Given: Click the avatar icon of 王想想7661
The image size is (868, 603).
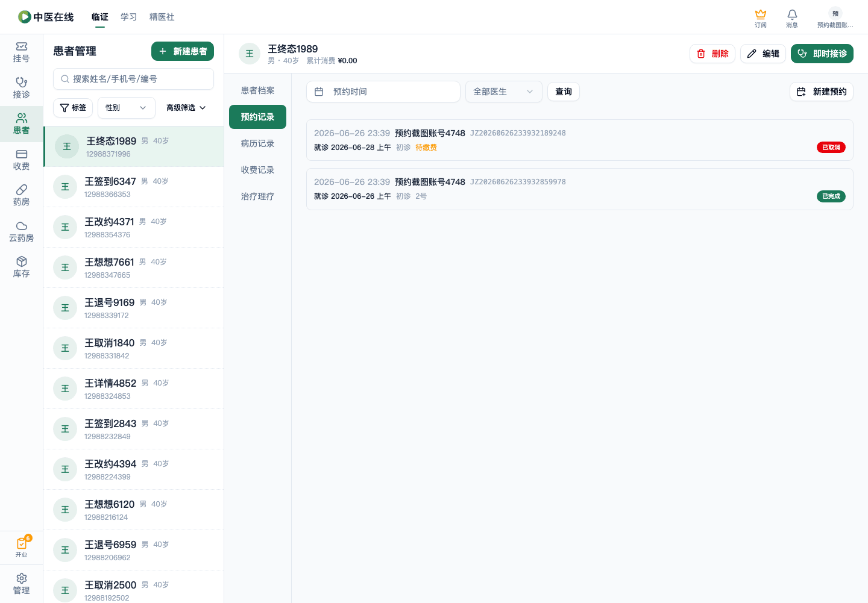Looking at the screenshot, I should (65, 267).
